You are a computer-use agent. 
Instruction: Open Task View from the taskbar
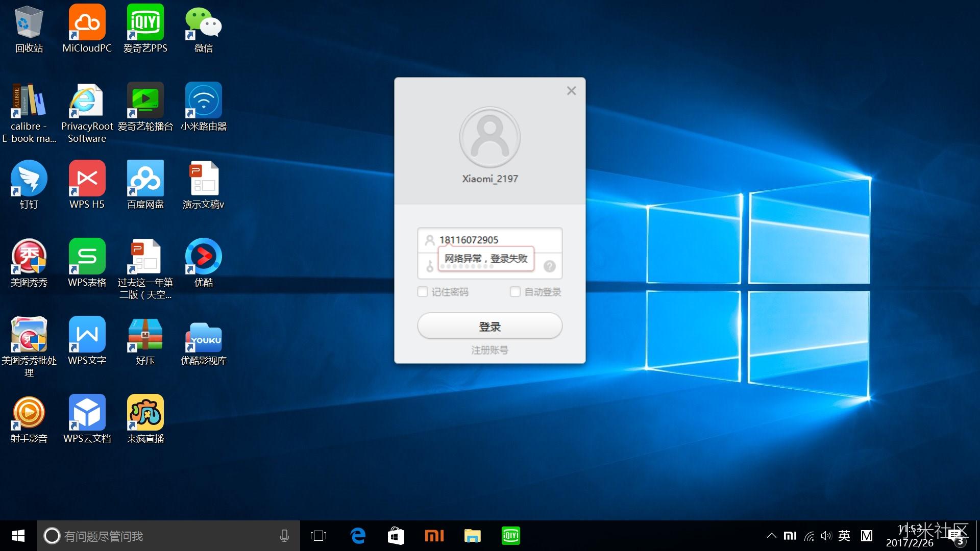(318, 536)
